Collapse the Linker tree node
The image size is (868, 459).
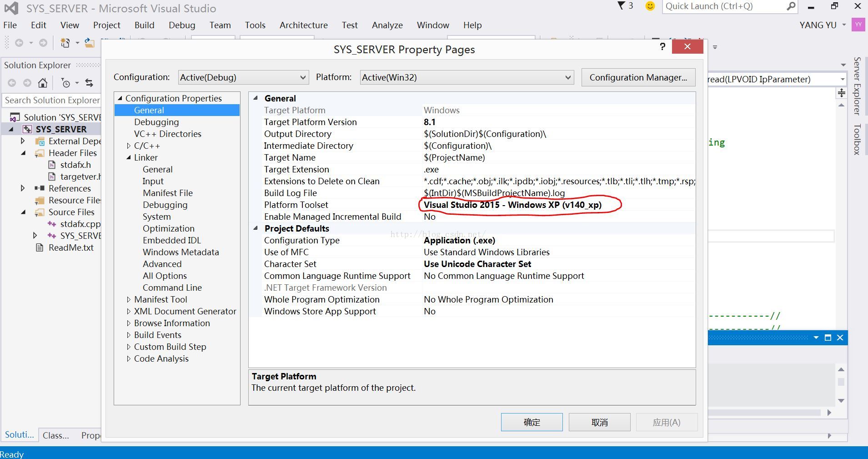(x=129, y=157)
